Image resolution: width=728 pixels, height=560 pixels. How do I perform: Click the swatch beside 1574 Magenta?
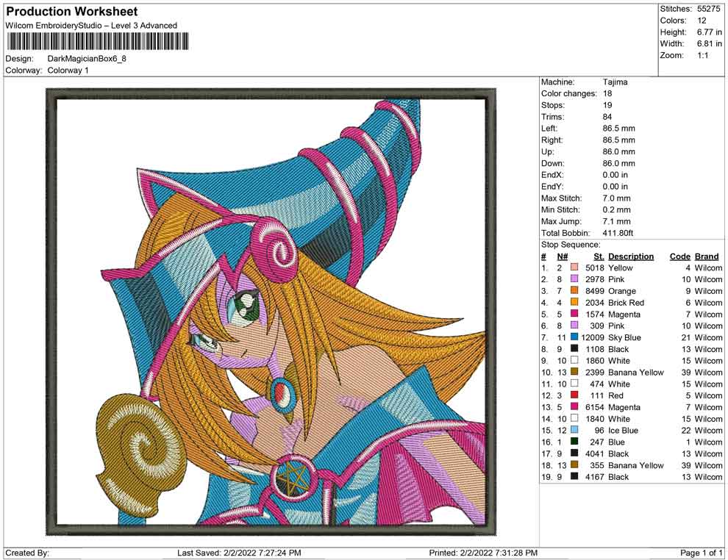574,314
